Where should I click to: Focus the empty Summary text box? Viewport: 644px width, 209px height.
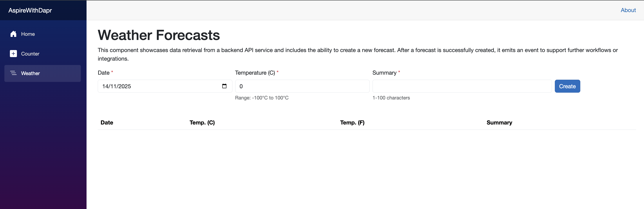[462, 86]
